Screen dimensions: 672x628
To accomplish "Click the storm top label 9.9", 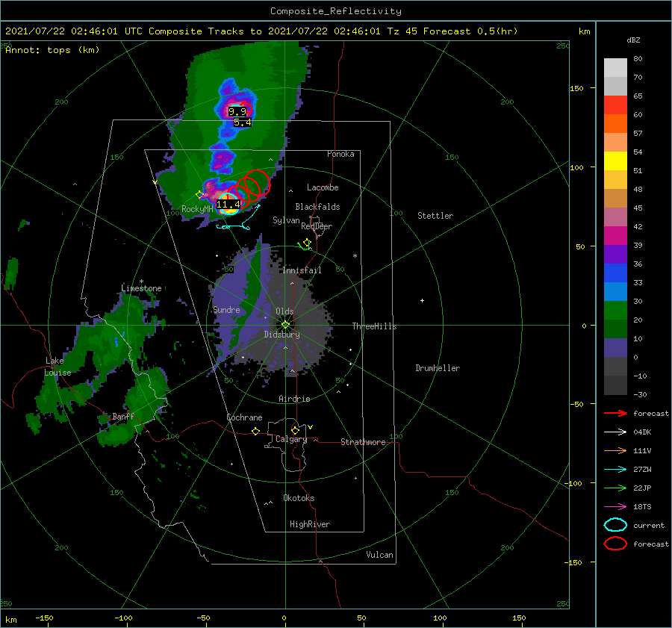I will tap(237, 112).
